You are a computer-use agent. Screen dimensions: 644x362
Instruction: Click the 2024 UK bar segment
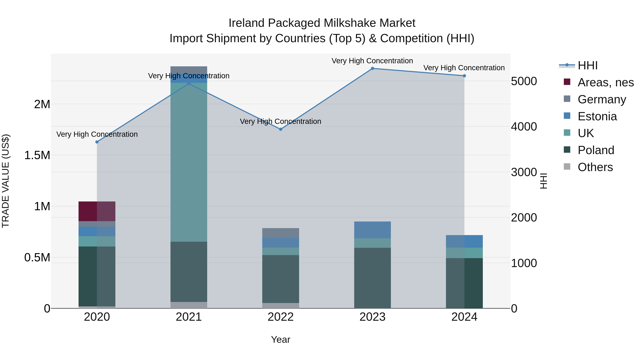pyautogui.click(x=464, y=253)
